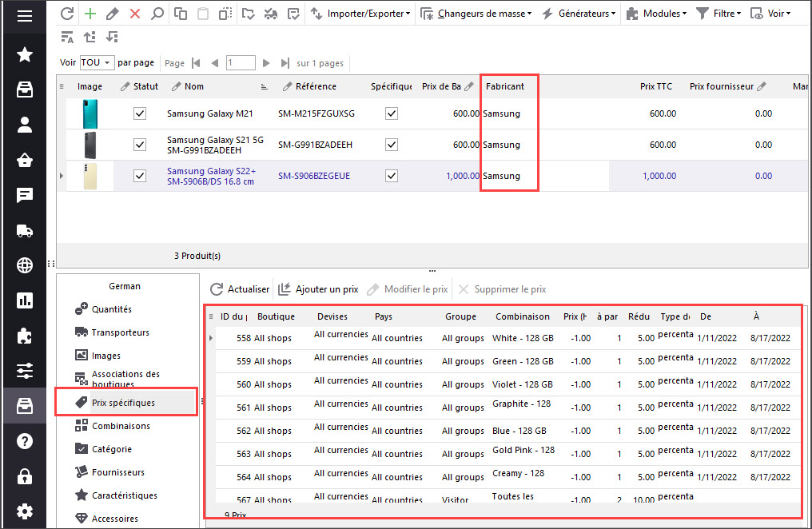
Task: Open product grid column menu icon
Action: 62,86
